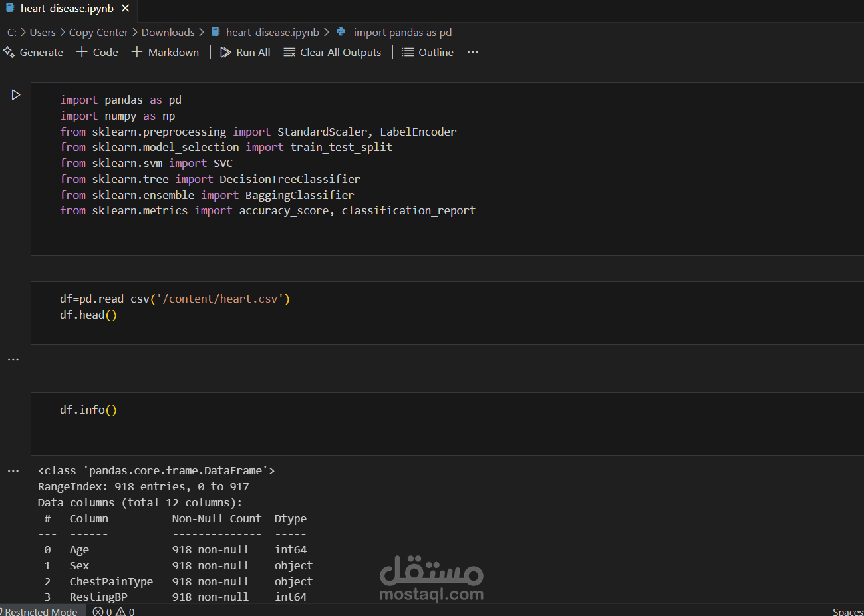Click into the df.info() code cell
This screenshot has height=616, width=864.
pos(447,424)
